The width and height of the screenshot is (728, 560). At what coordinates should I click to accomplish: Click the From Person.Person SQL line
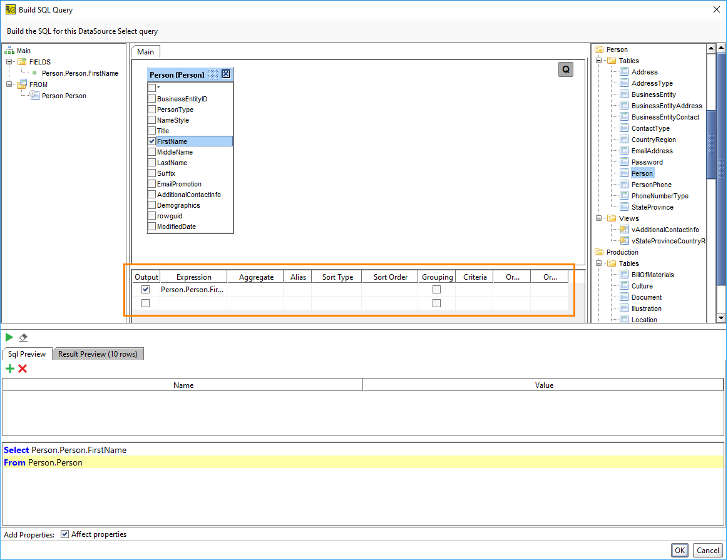pos(363,462)
